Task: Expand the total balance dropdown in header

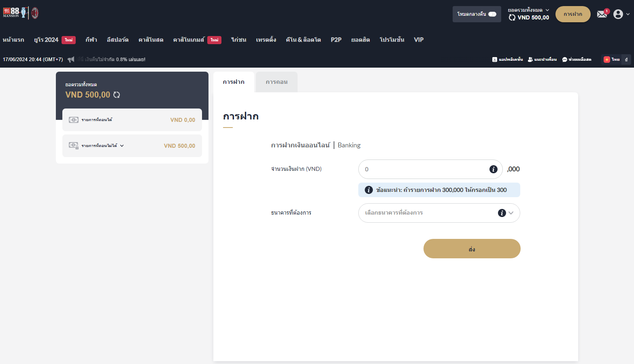Action: tap(547, 10)
